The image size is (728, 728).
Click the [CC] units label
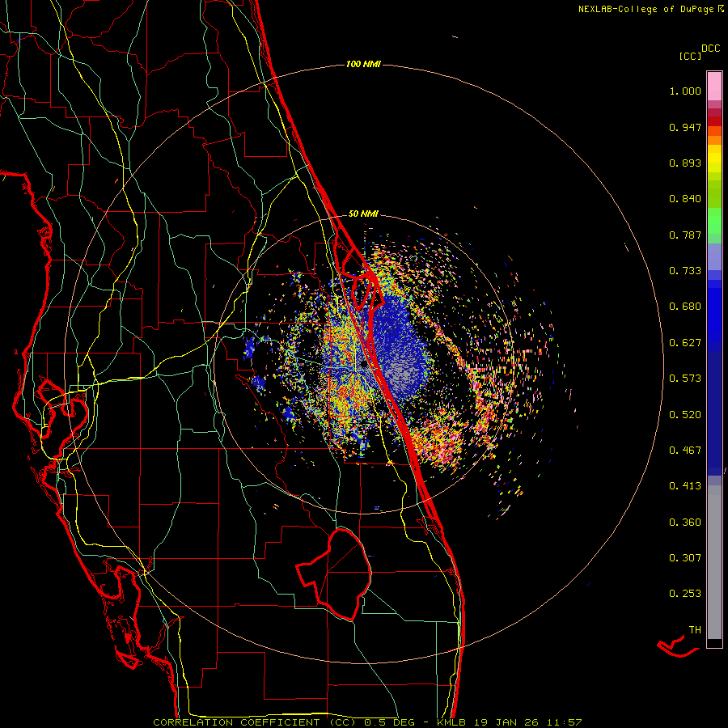coord(690,56)
